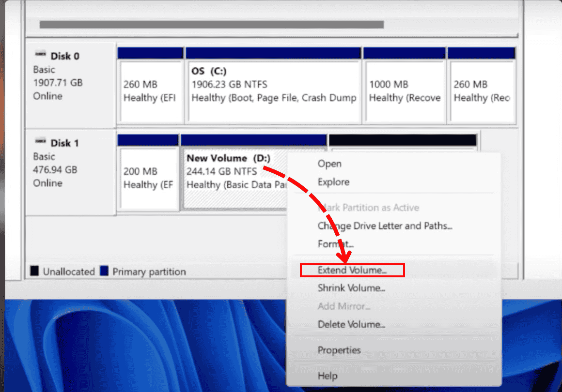Viewport: 562px width, 392px height.
Task: Click the 1906.23 GB NTFS text
Action: coord(229,85)
